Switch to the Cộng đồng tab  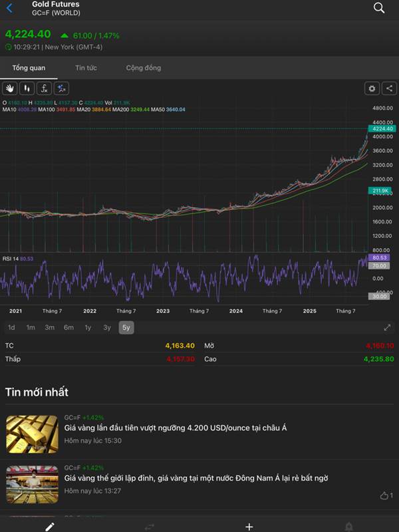pos(143,68)
